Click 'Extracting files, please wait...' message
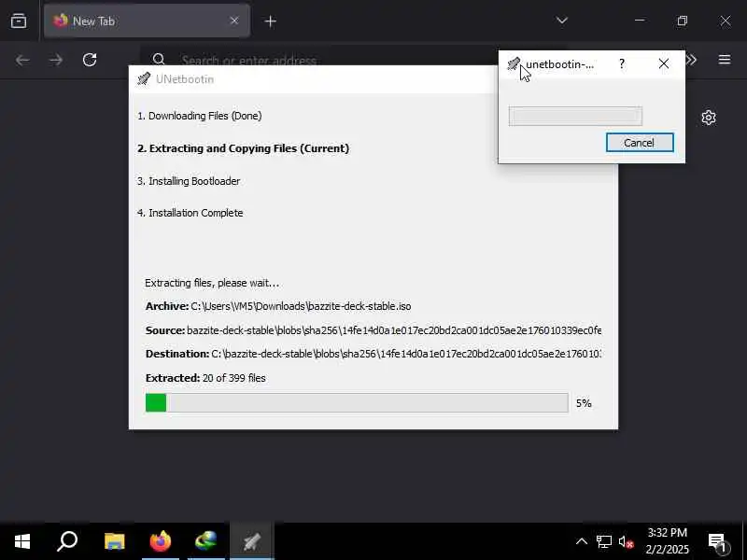This screenshot has width=747, height=560. (x=212, y=283)
